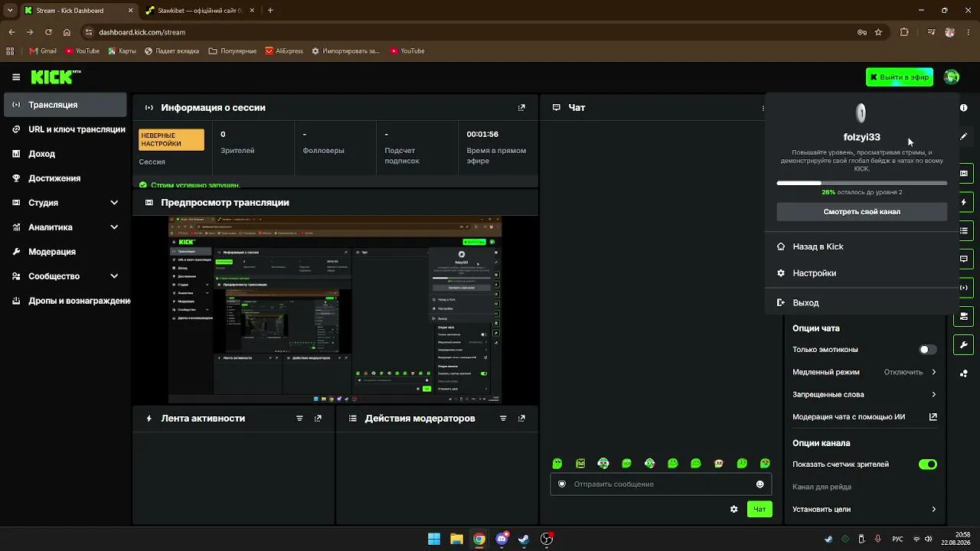980x551 pixels.
Task: Open the Chrome tab search dropdown
Action: 10,11
